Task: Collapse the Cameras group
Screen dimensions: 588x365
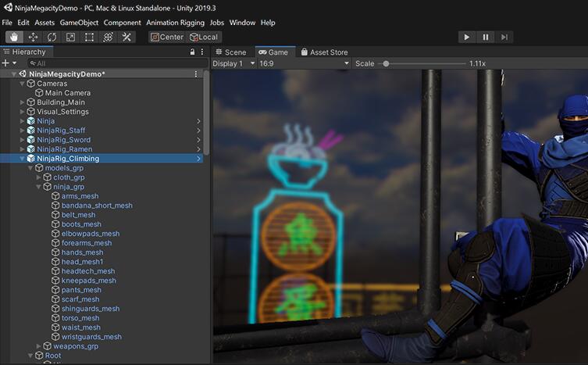Action: [22, 84]
